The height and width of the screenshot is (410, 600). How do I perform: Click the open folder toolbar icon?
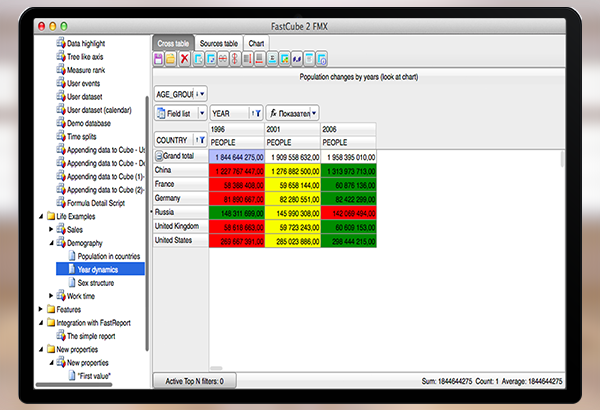171,60
